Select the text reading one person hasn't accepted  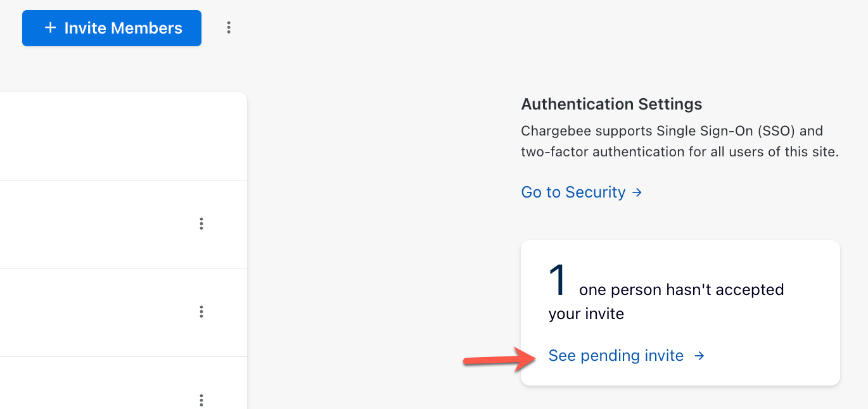coord(681,289)
